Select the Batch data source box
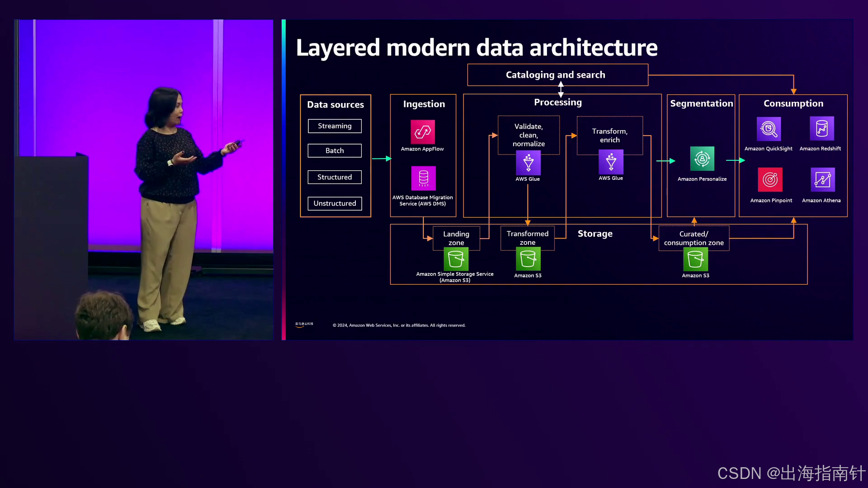868x488 pixels. (x=335, y=150)
